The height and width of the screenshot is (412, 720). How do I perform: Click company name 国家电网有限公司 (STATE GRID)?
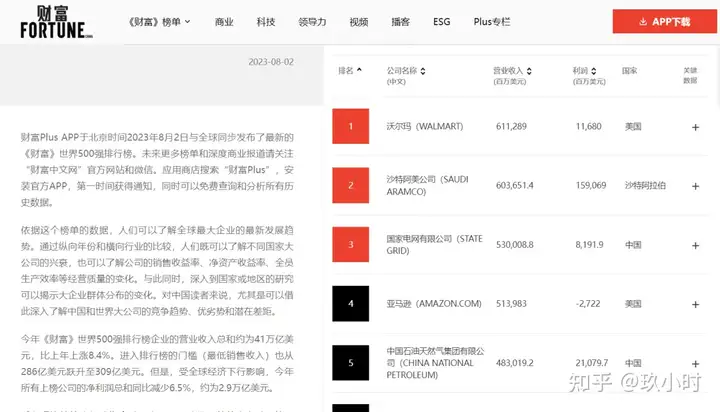coord(434,244)
